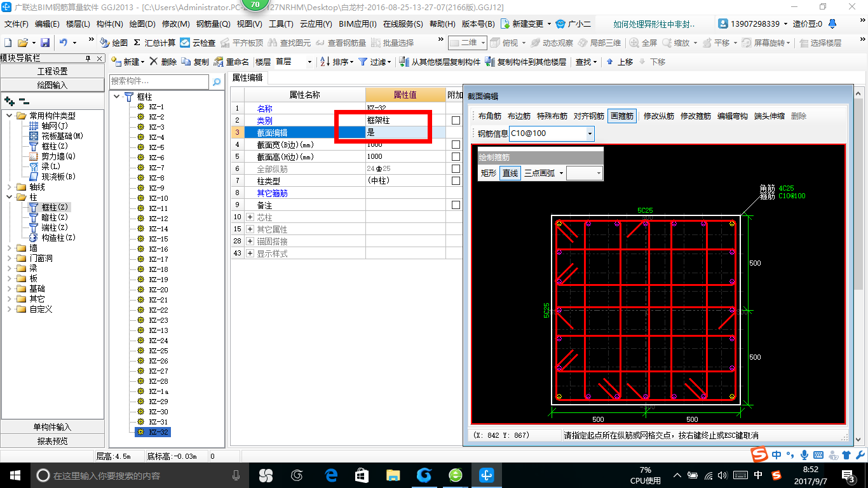Screen dimensions: 868x488
Task: Click 新建 new component button
Action: [128, 62]
